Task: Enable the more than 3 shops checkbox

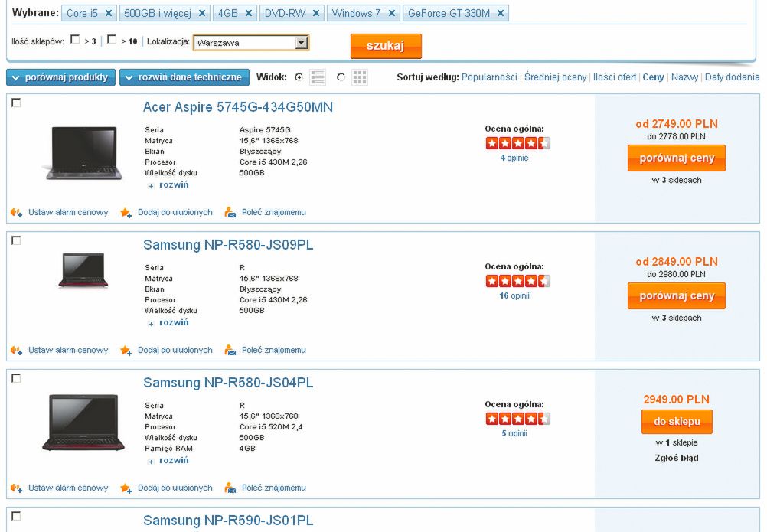Action: (x=75, y=40)
